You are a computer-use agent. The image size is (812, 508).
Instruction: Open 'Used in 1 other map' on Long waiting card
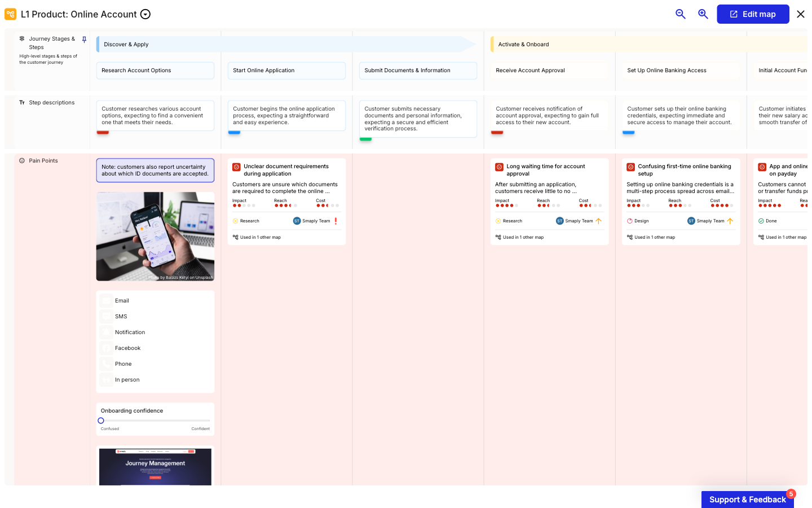(519, 238)
